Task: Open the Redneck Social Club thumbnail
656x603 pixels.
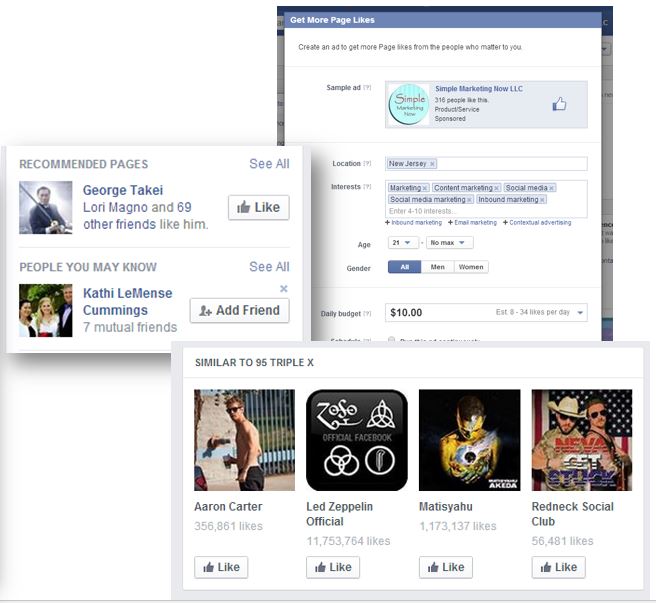Action: (582, 440)
